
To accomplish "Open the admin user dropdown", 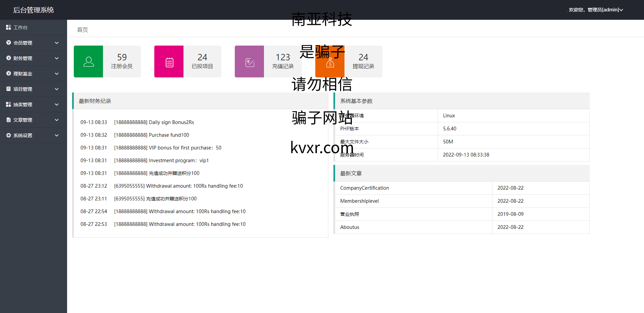I will [x=596, y=10].
